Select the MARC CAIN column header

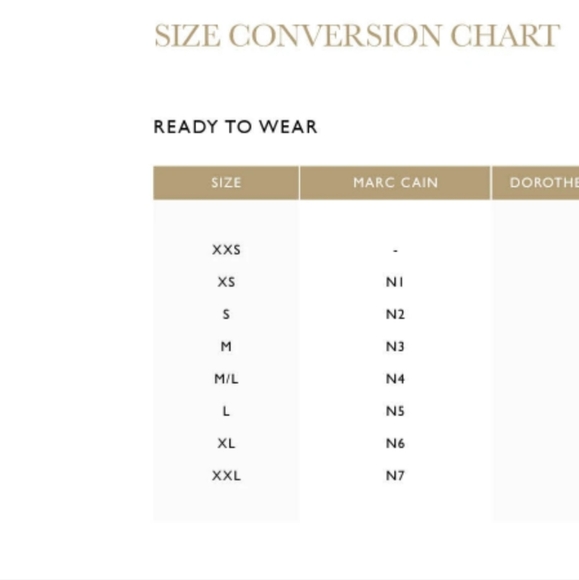[x=395, y=183]
